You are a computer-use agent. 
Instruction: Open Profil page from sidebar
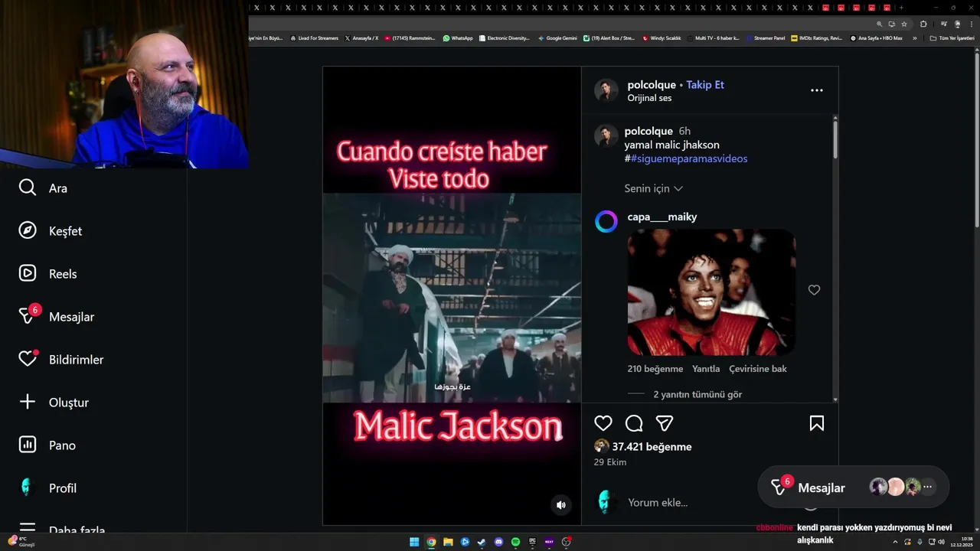[47, 488]
